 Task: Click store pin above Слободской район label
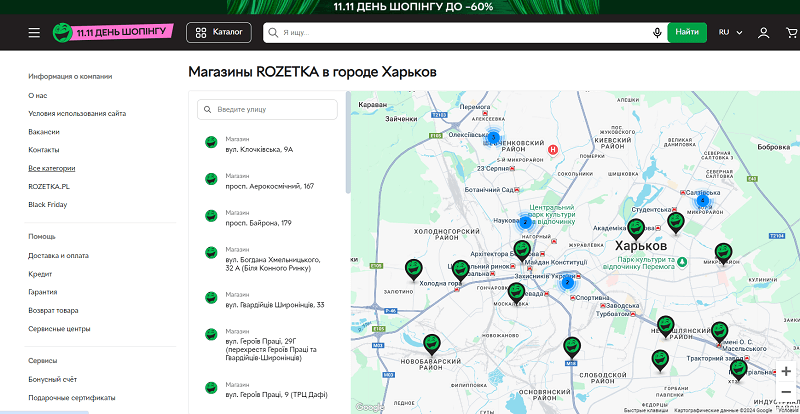tap(572, 348)
